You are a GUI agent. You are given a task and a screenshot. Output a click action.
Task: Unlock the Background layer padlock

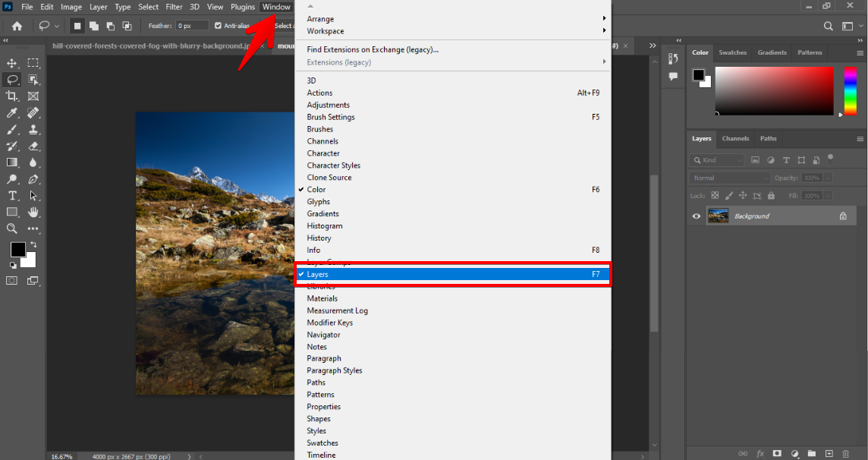click(843, 216)
